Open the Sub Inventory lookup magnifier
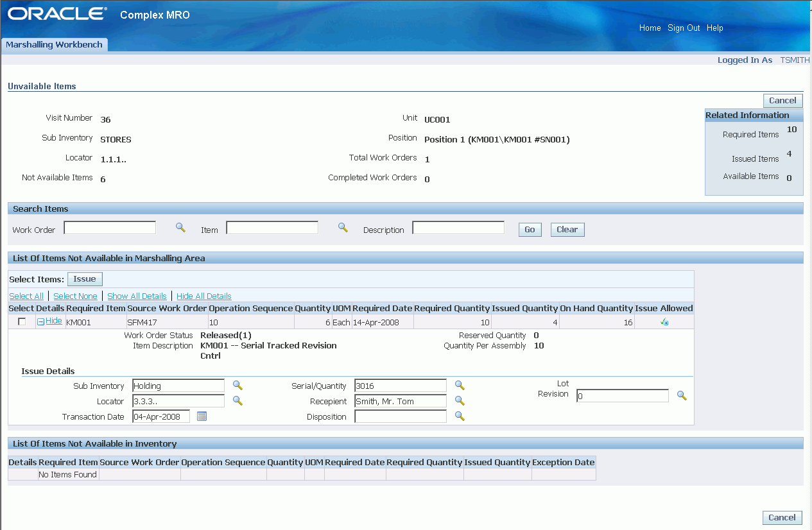Image resolution: width=812 pixels, height=530 pixels. pyautogui.click(x=238, y=385)
